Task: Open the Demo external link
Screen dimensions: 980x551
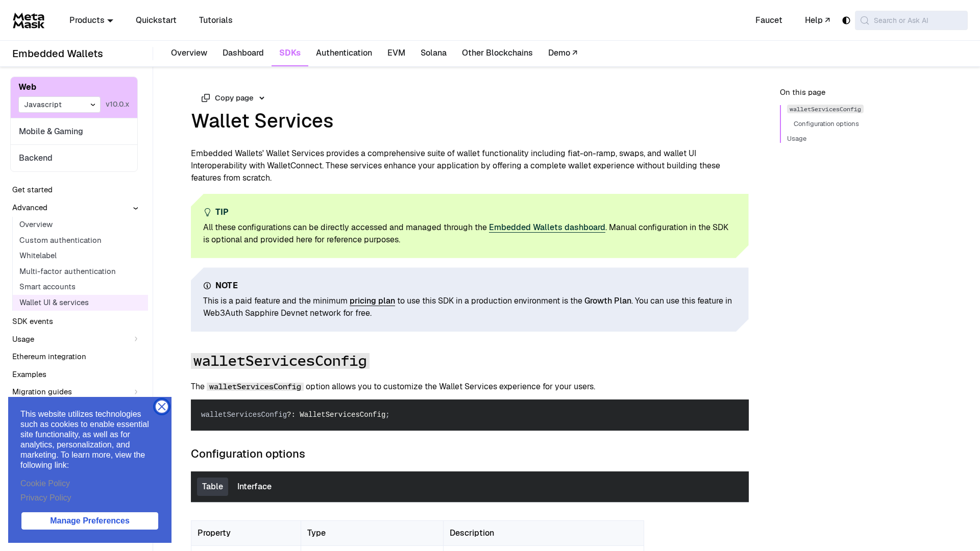Action: [562, 53]
